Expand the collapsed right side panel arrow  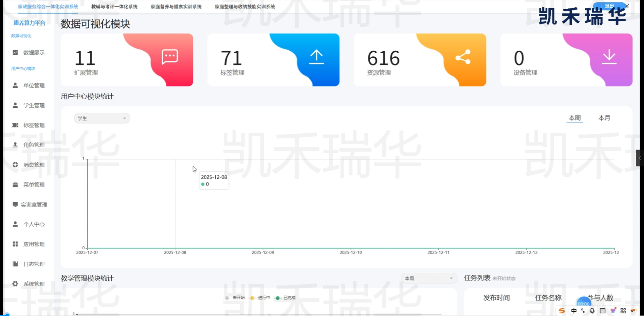click(x=640, y=158)
